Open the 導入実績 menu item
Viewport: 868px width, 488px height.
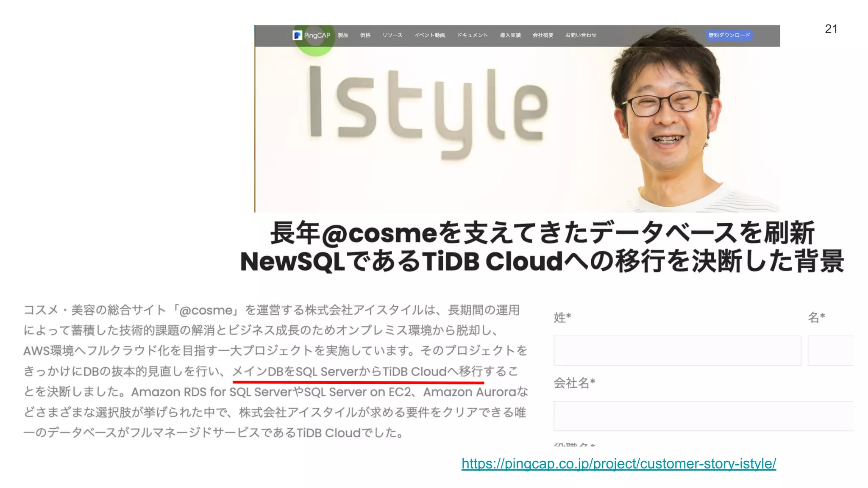tap(510, 35)
